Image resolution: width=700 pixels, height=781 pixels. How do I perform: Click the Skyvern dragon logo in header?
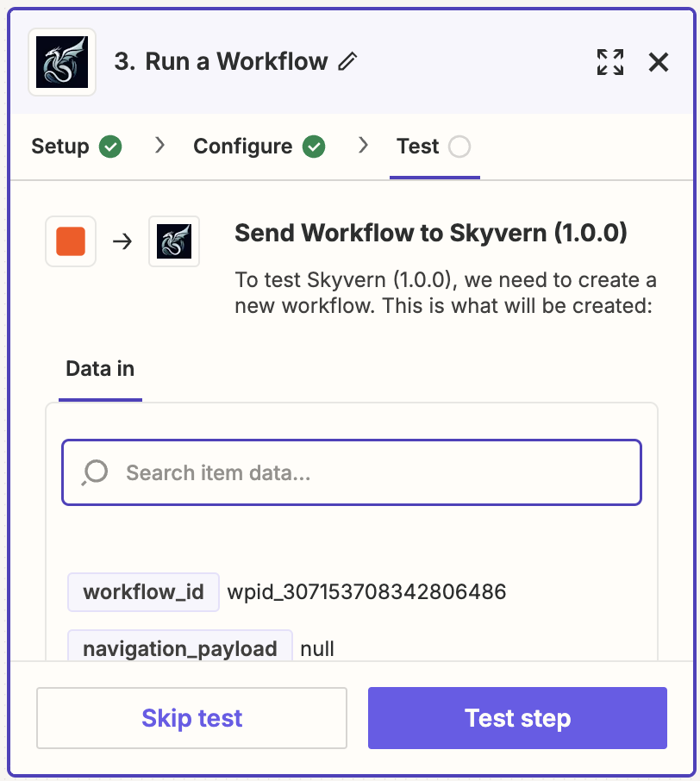[x=62, y=62]
